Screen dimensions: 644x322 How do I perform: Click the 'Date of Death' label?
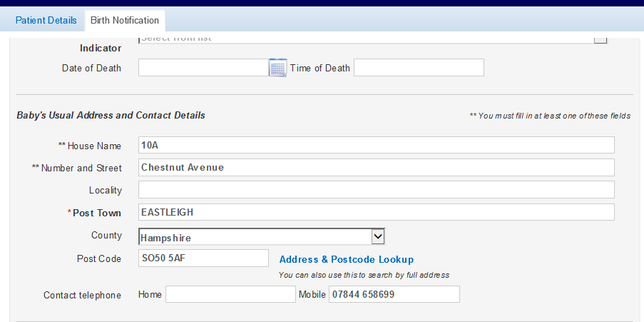click(x=91, y=69)
